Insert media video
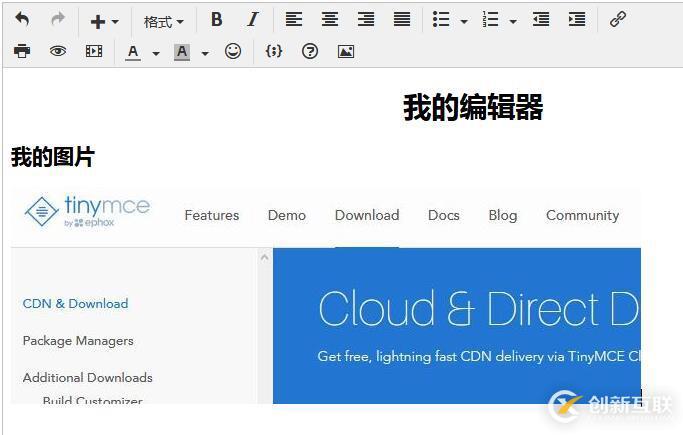Viewport: 683px width, 435px height. click(94, 51)
